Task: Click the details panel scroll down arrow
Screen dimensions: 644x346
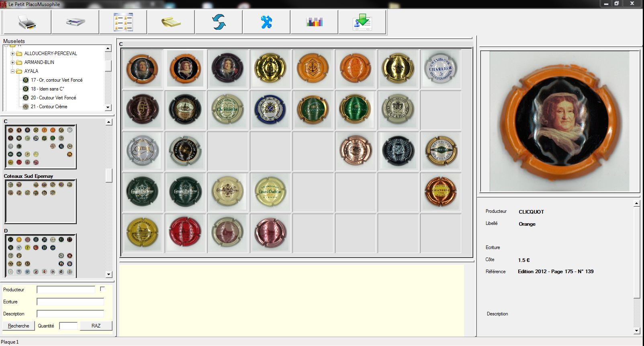Action: tap(636, 331)
